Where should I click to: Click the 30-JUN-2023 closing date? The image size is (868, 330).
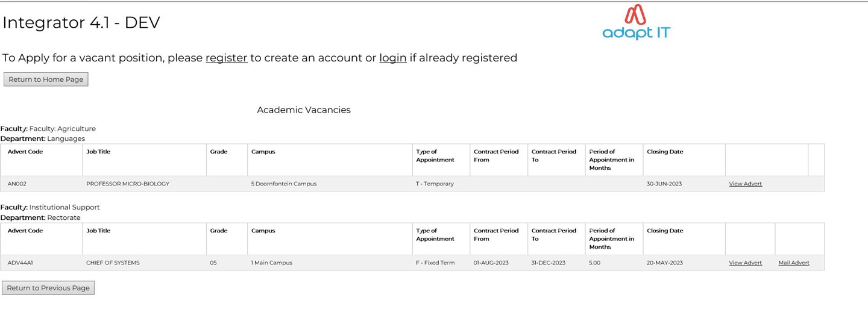click(664, 184)
